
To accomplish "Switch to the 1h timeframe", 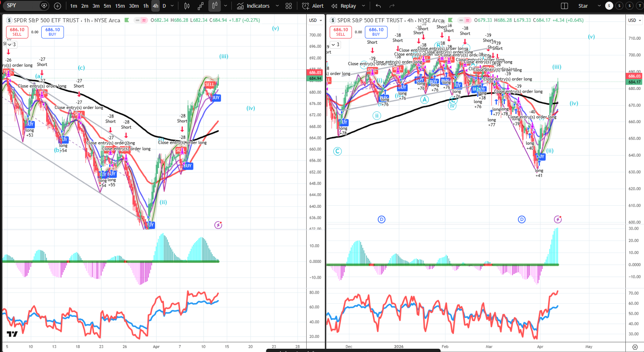I will [x=146, y=6].
